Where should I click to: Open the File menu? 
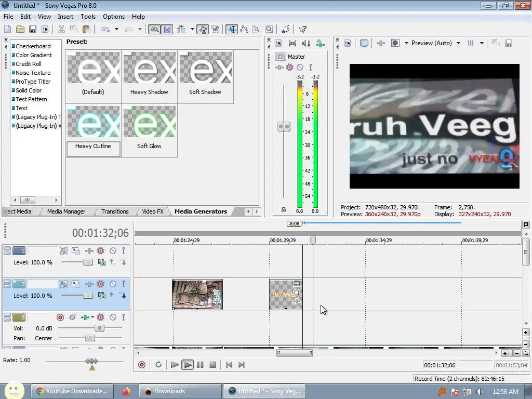pyautogui.click(x=8, y=16)
